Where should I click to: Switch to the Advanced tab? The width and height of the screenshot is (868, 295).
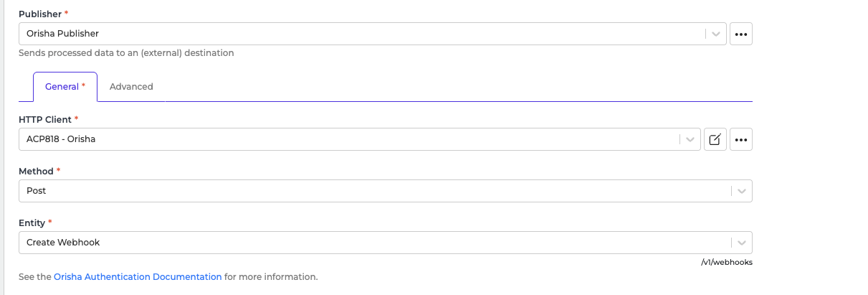[x=131, y=87]
